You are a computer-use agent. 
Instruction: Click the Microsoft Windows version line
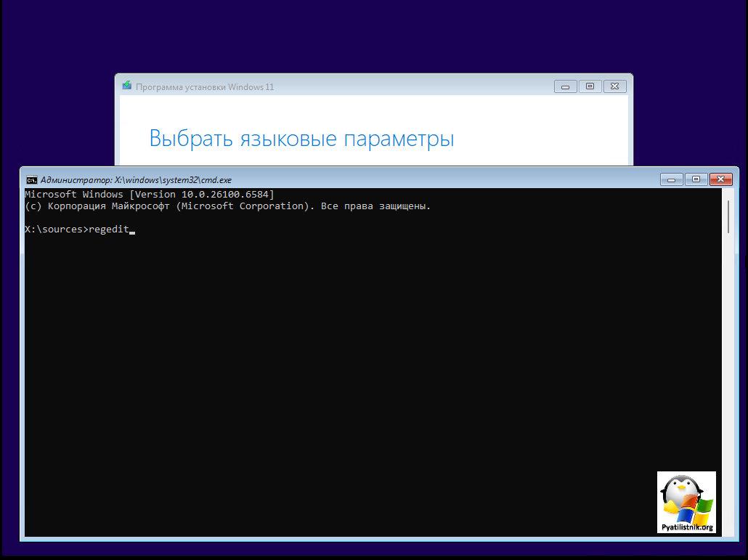pyautogui.click(x=149, y=195)
